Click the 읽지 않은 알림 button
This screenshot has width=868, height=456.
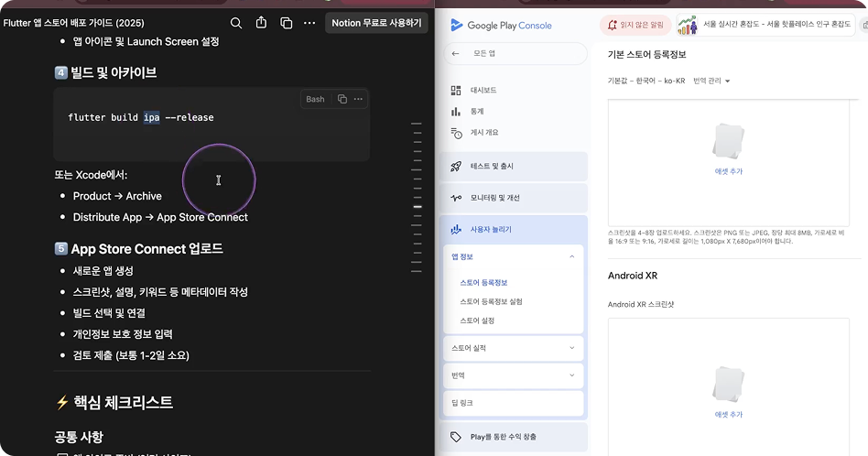(635, 26)
